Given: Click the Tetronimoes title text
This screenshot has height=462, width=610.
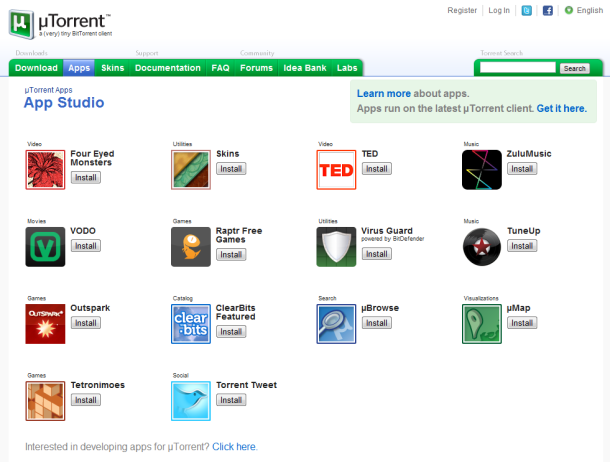Looking at the screenshot, I should [98, 385].
